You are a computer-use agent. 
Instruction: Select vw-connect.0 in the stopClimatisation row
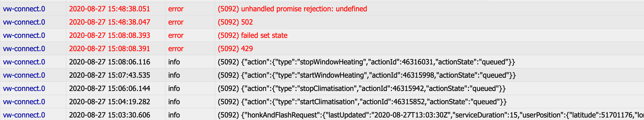[x=24, y=88]
